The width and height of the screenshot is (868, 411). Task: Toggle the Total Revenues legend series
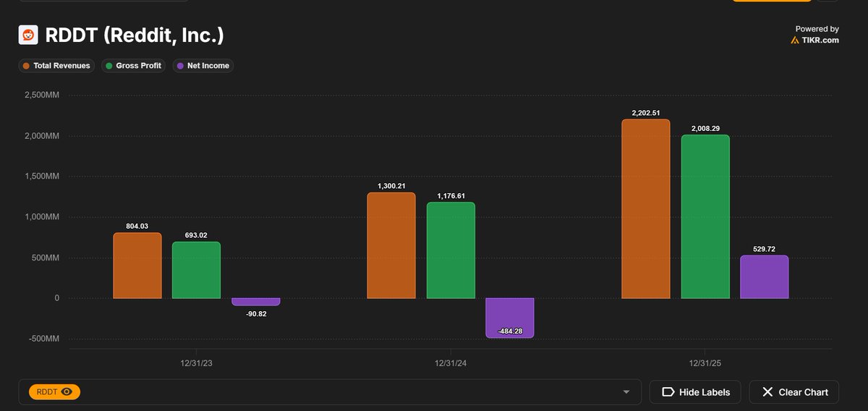point(56,66)
